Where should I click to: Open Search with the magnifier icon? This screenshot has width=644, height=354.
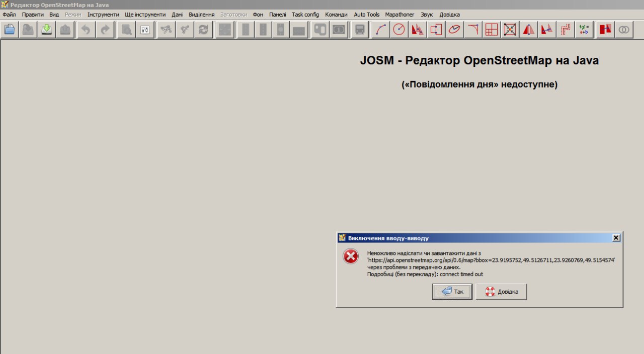[126, 30]
